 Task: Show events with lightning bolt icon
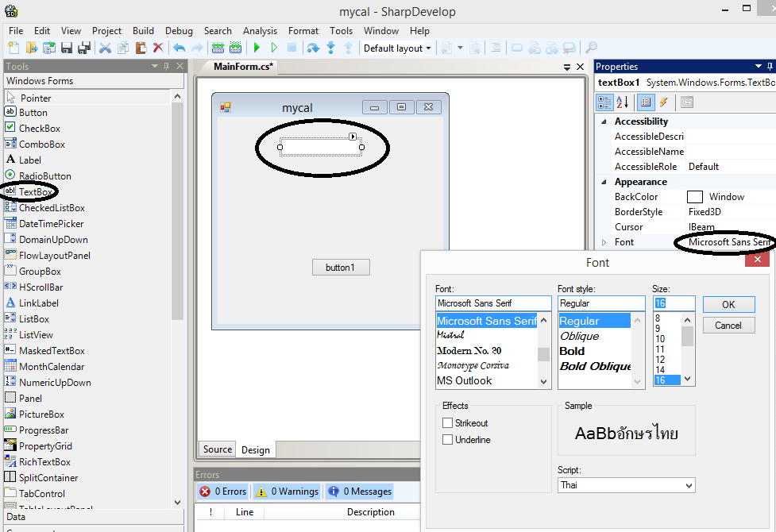coord(663,102)
